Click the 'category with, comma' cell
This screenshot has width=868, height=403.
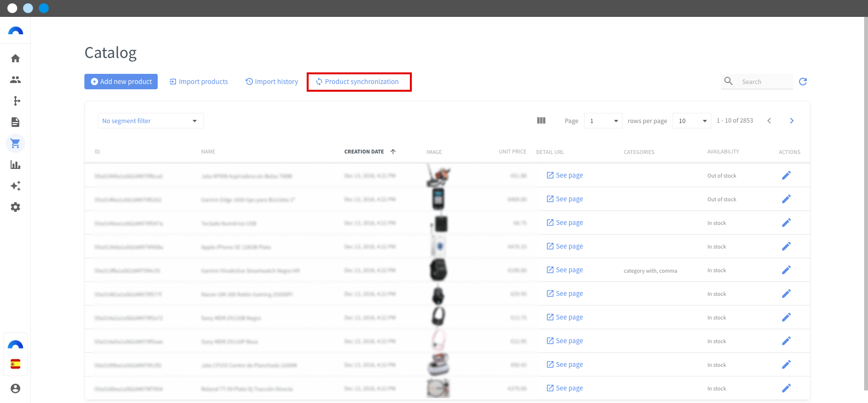[650, 271]
